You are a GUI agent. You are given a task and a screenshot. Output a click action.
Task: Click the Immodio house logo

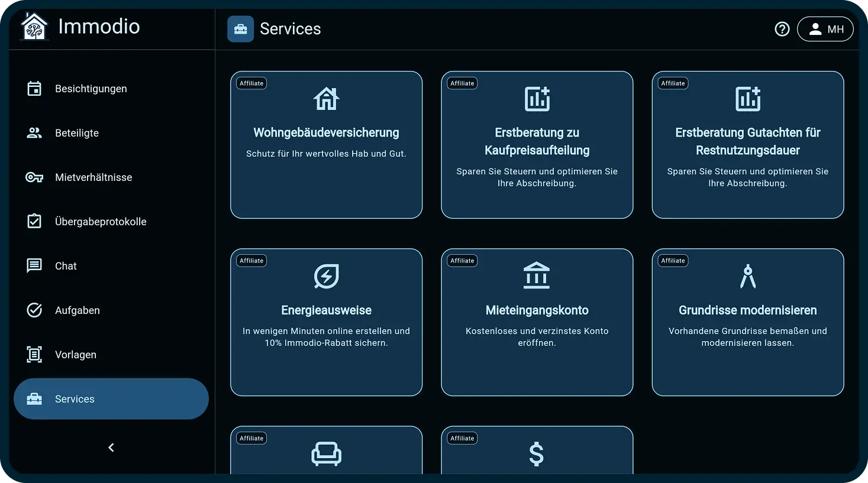coord(34,27)
